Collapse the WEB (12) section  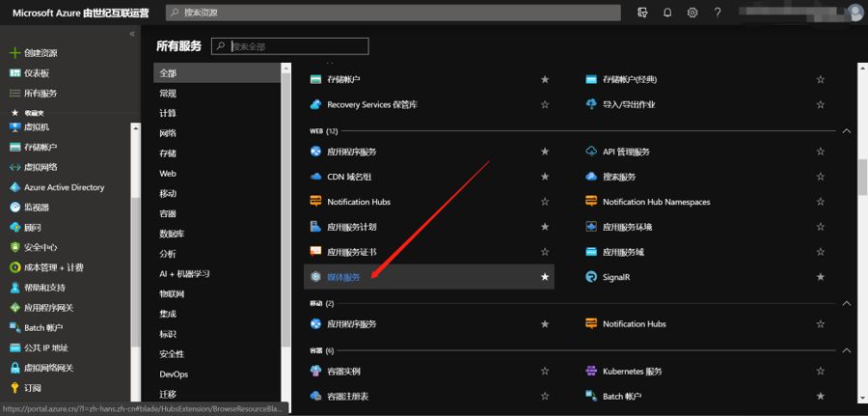click(x=846, y=131)
